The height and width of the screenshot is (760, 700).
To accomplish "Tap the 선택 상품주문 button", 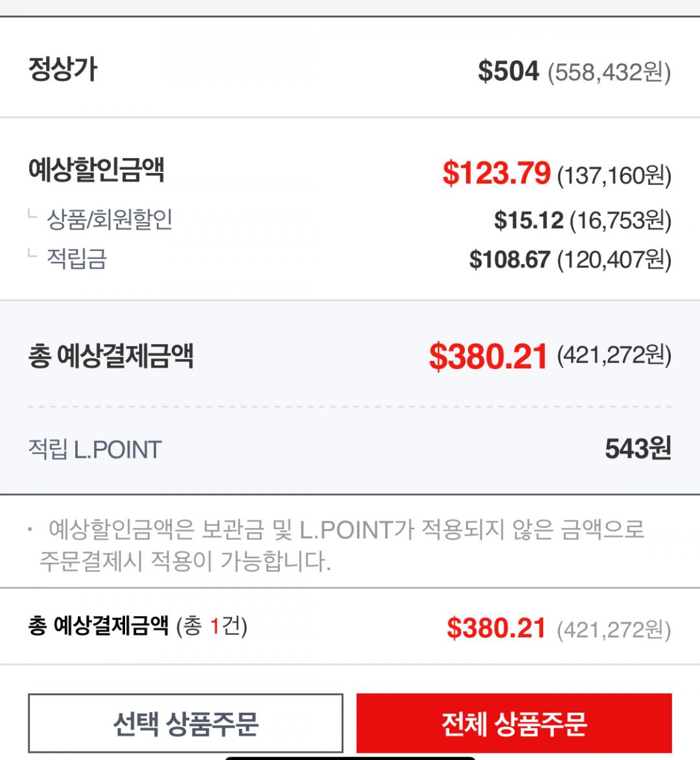I will click(x=185, y=723).
